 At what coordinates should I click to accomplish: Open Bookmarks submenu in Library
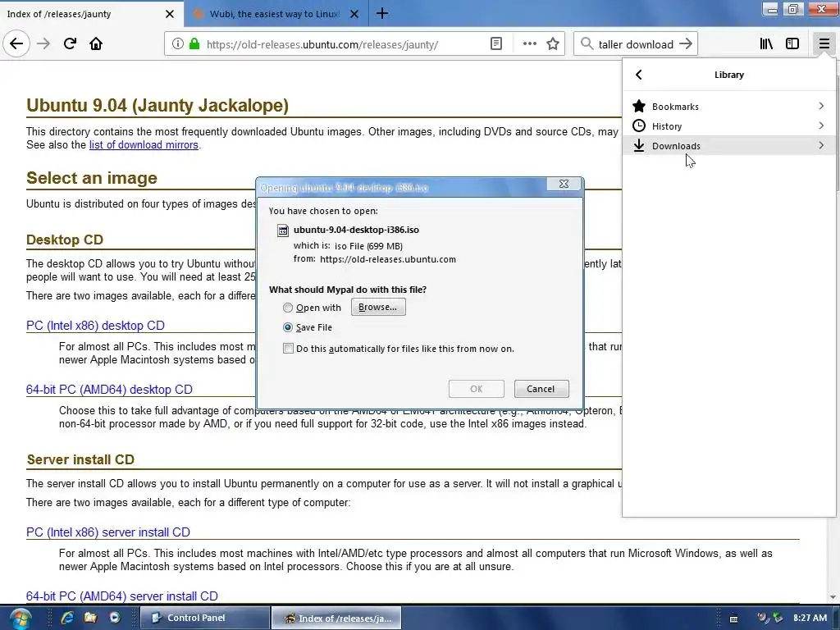[728, 106]
